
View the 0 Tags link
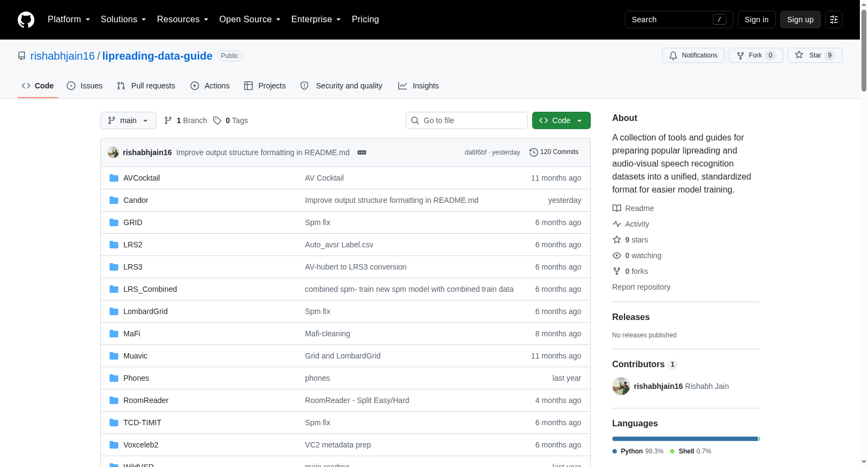[x=231, y=120]
